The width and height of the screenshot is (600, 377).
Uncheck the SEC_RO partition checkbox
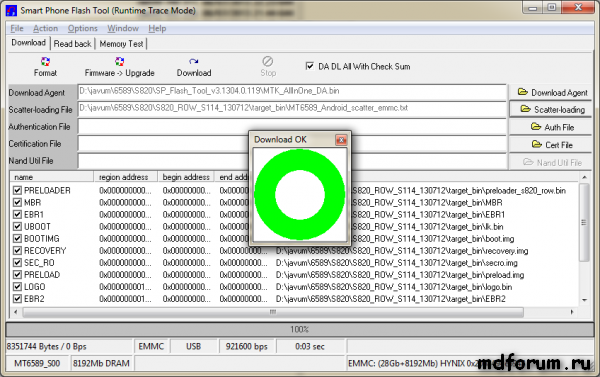pyautogui.click(x=17, y=263)
